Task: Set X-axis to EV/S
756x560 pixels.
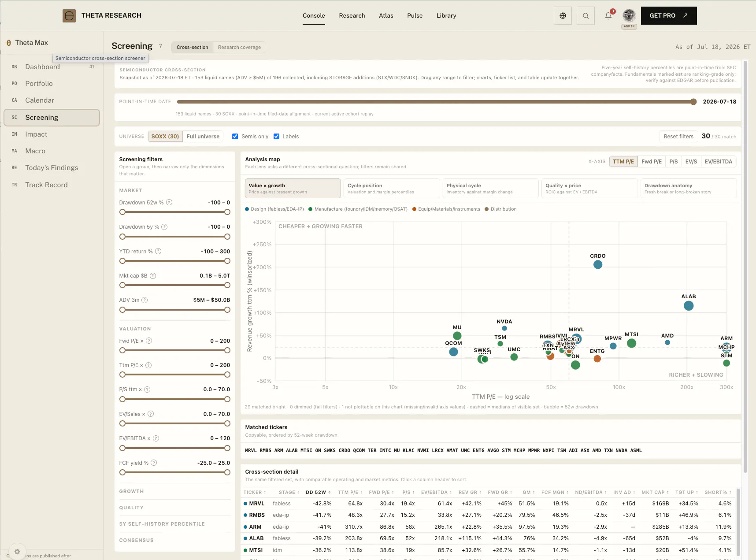Action: pyautogui.click(x=691, y=162)
